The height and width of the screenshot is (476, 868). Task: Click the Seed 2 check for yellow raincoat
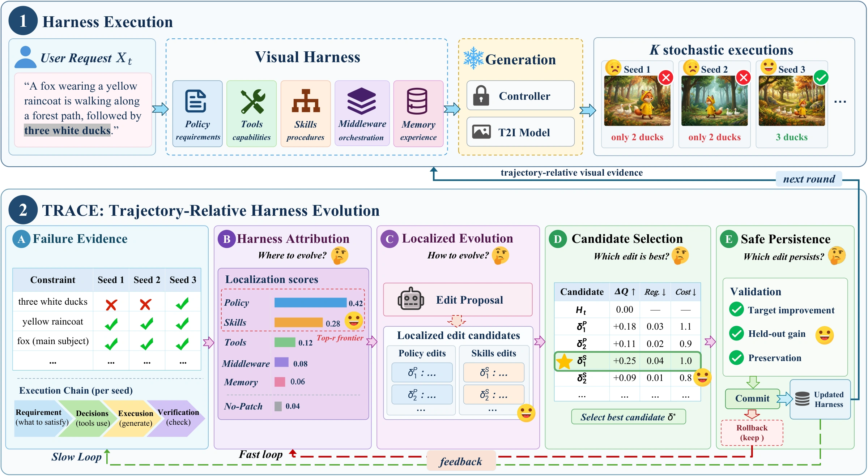click(x=147, y=323)
